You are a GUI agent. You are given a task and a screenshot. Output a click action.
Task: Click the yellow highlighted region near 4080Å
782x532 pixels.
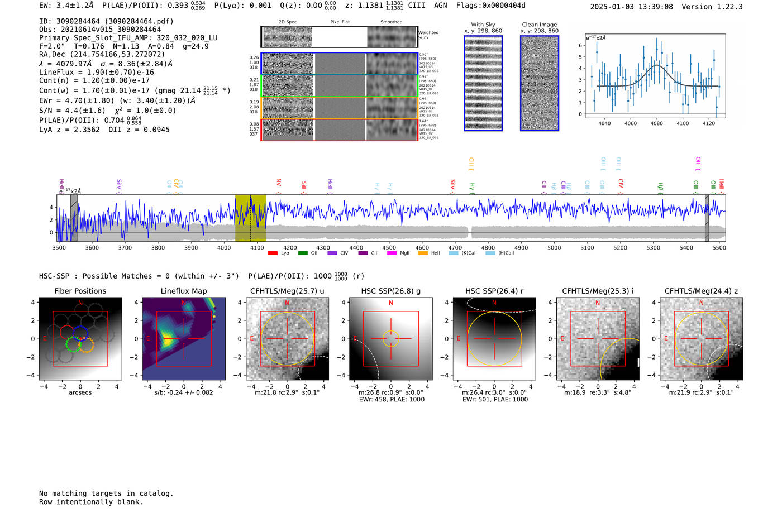(250, 218)
